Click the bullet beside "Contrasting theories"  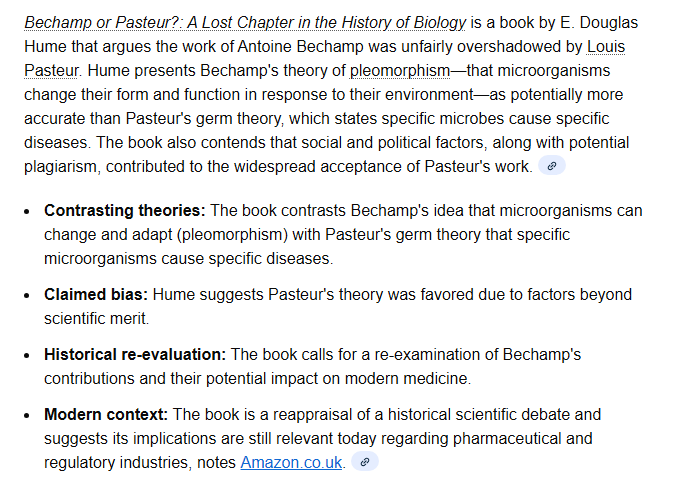pos(27,212)
